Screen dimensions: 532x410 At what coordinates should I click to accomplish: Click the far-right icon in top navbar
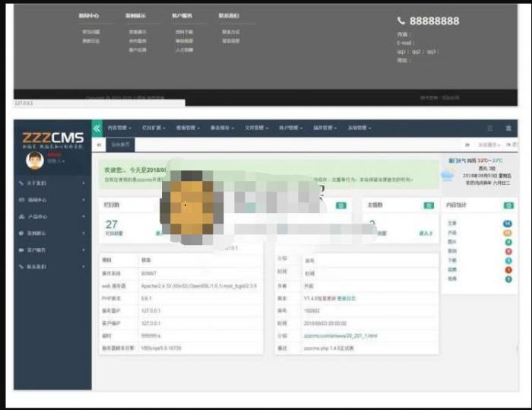pos(509,129)
